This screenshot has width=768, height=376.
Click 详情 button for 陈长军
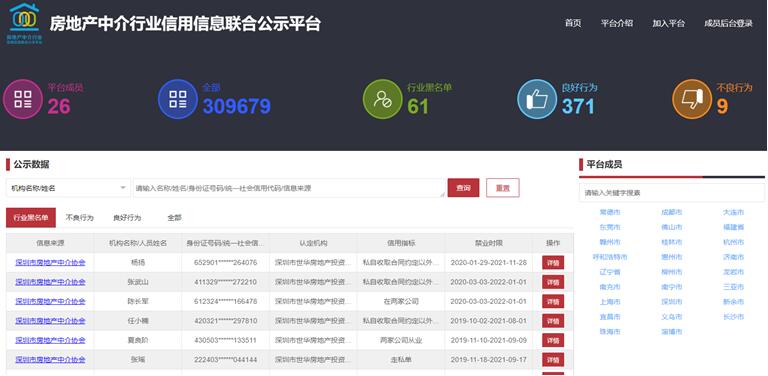tap(553, 302)
